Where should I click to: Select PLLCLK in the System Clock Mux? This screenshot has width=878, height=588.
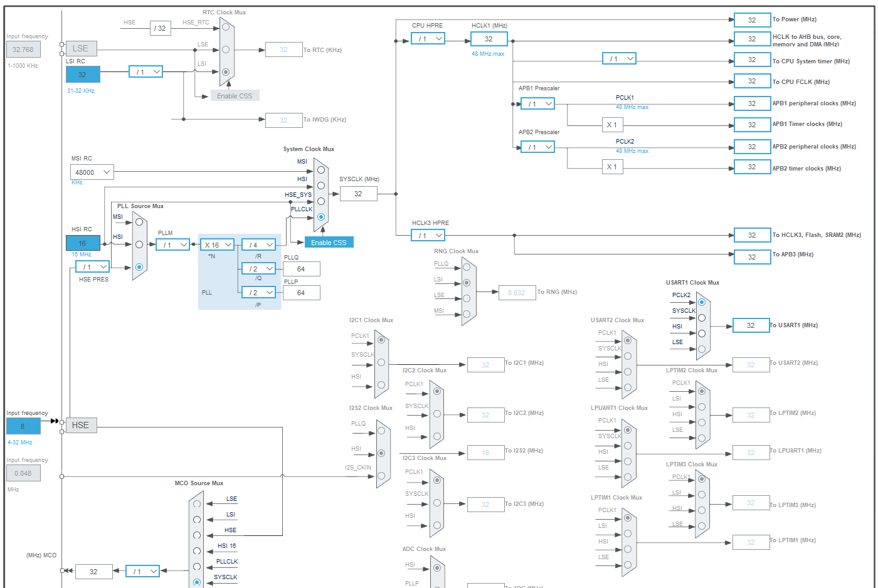click(320, 217)
